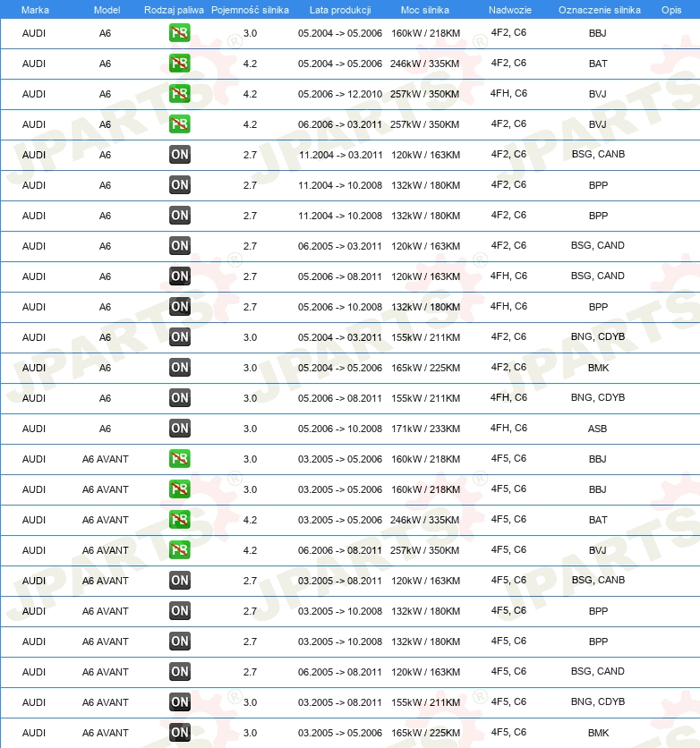The height and width of the screenshot is (748, 700).
Task: Select the date range 06.2006 -> 08.2011
Action: pyautogui.click(x=340, y=550)
